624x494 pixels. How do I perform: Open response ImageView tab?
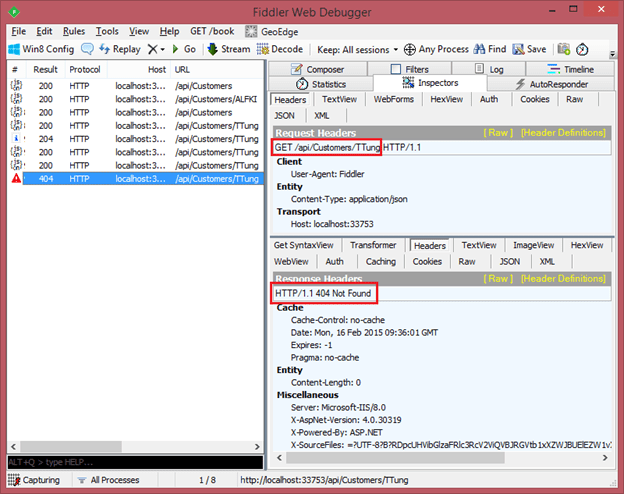[x=533, y=245]
